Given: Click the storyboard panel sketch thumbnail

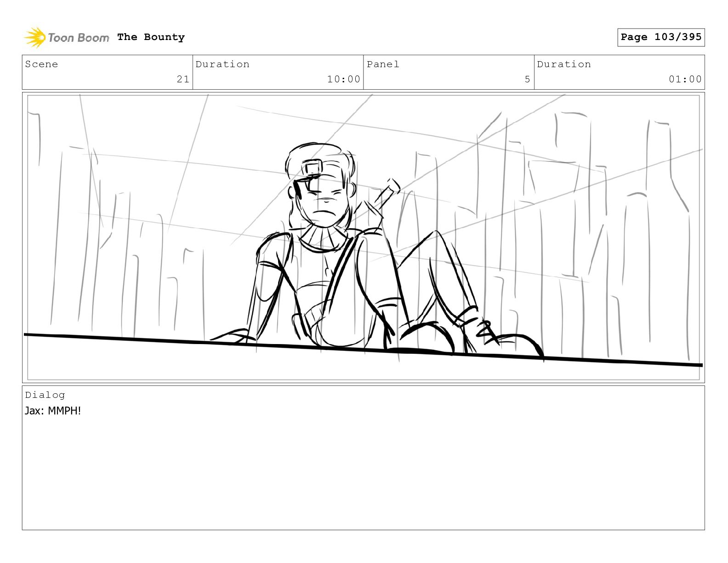Looking at the screenshot, I should pos(363,237).
